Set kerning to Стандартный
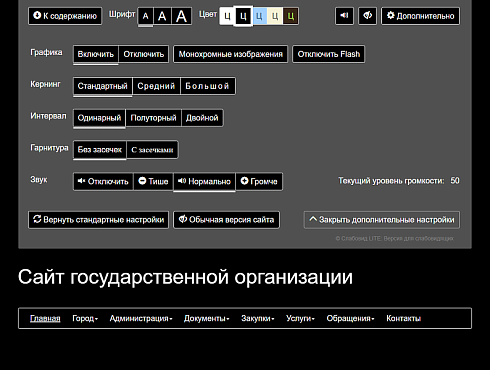The height and width of the screenshot is (370, 490). 103,86
